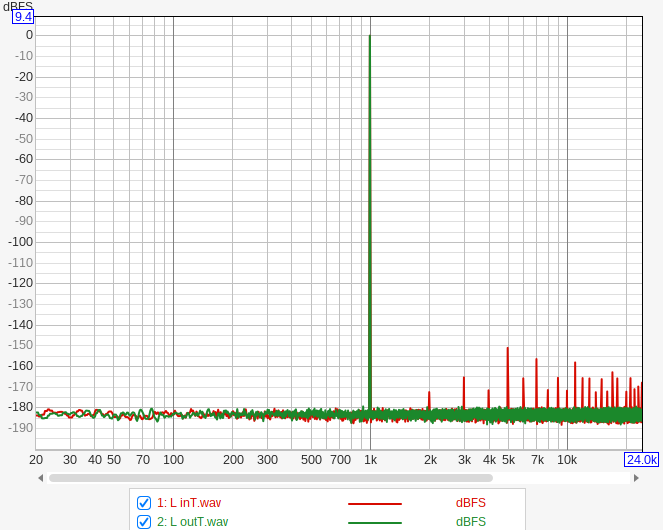Click the -50 level axis label
This screenshot has width=663, height=530.
pos(24,139)
